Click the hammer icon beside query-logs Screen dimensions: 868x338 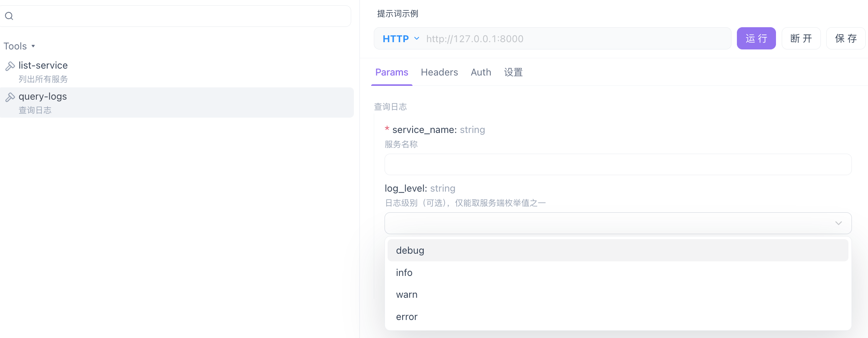(x=10, y=97)
